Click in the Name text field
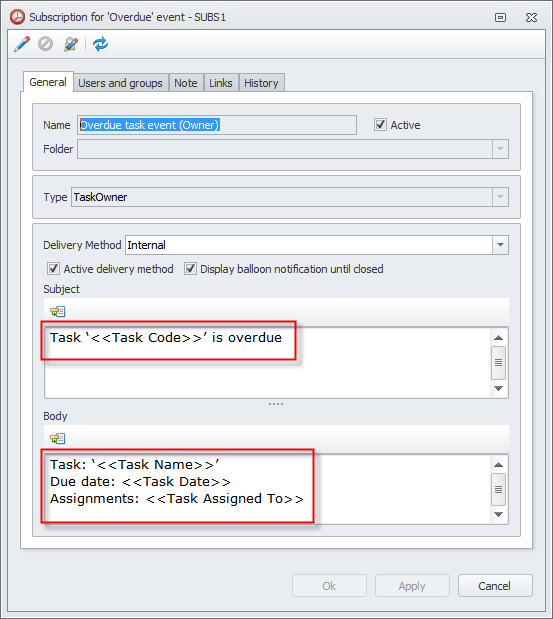 pos(217,125)
